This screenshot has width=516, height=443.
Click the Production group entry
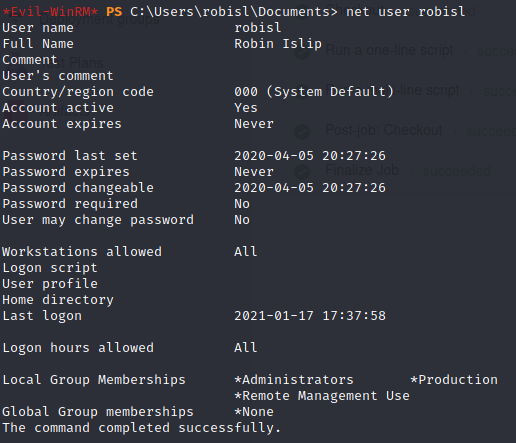point(454,380)
